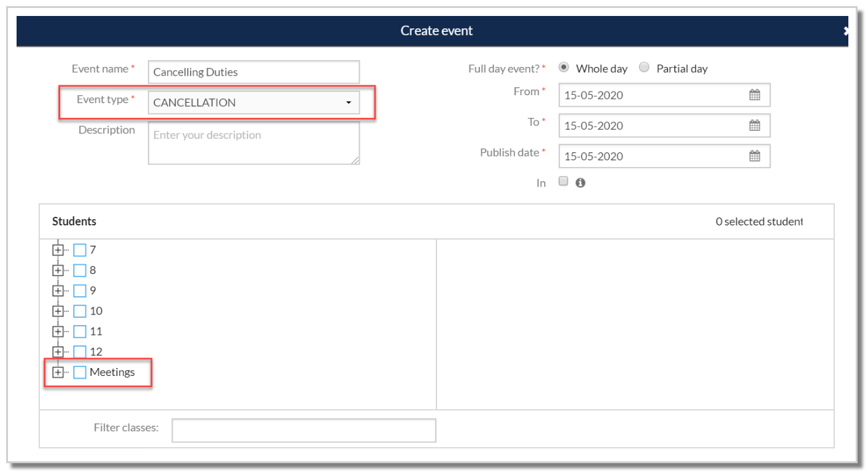Screen dimensions: 868x473
Task: Check the Meetings checkbox
Action: click(x=80, y=372)
